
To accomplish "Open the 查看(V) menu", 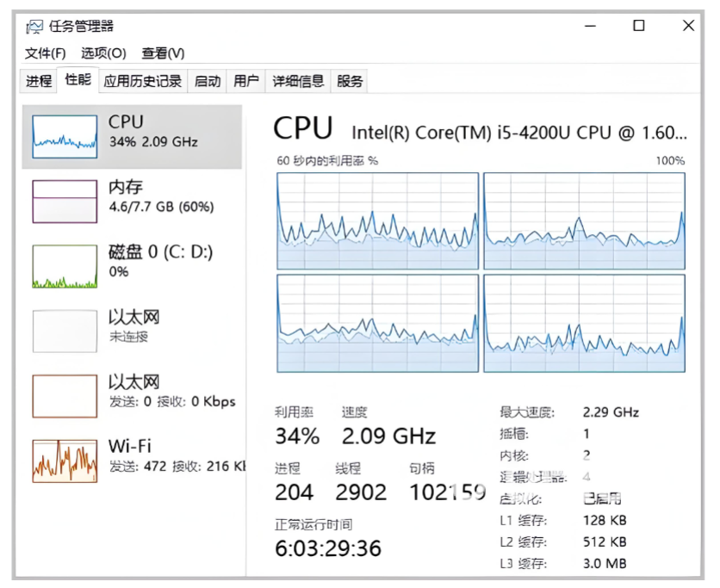I will (163, 53).
